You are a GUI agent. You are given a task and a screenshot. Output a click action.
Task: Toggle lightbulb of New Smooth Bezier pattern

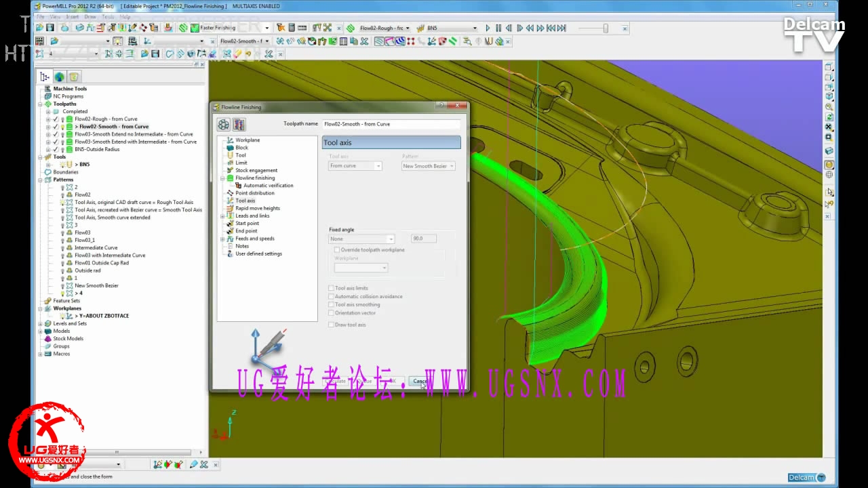coord(62,286)
